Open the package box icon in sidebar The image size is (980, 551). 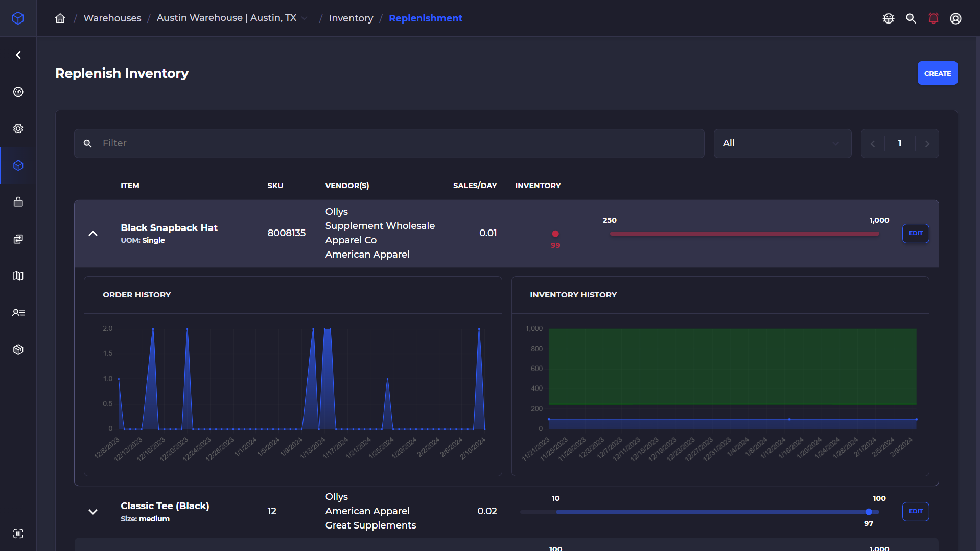click(x=18, y=350)
